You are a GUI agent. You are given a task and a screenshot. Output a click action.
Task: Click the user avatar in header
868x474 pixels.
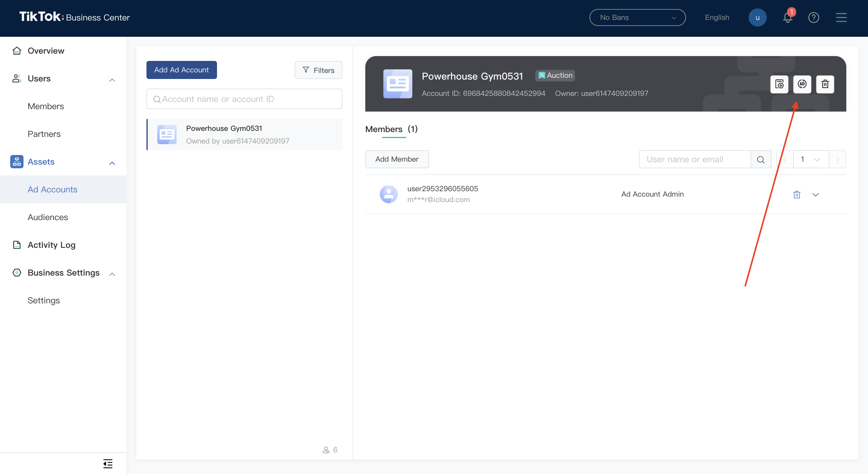pos(757,17)
